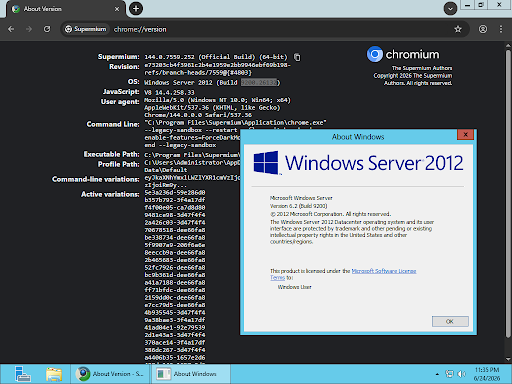Click the speaker volume tray icon
The width and height of the screenshot is (512, 384).
coord(462,374)
